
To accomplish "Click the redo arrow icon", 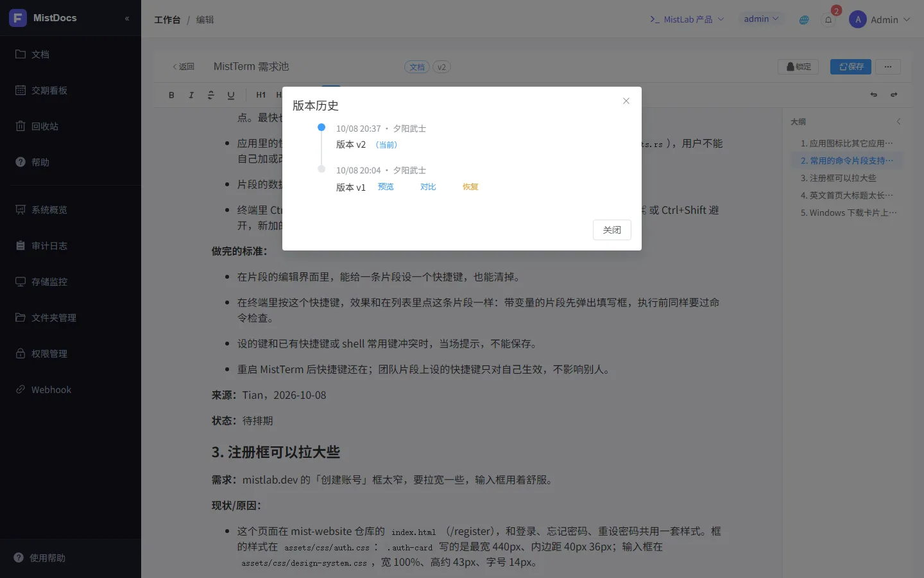I will tap(894, 95).
